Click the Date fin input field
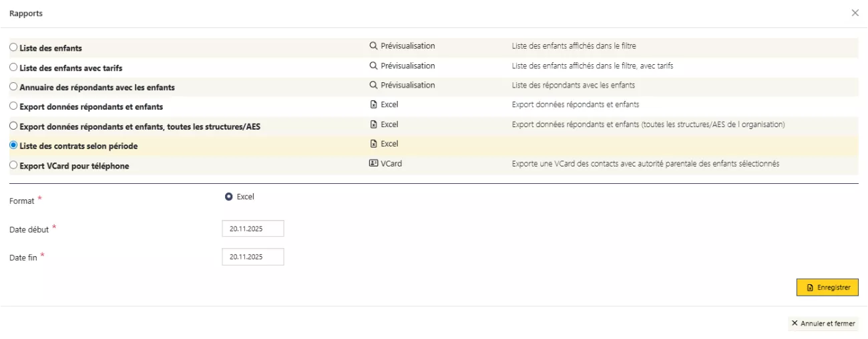Screen dimensions: 868x339 click(253, 257)
